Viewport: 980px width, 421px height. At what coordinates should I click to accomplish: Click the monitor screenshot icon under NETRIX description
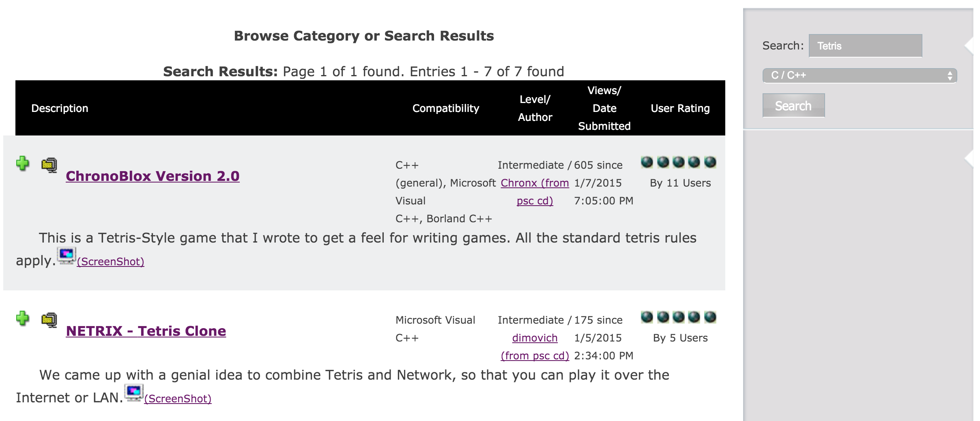click(x=133, y=393)
